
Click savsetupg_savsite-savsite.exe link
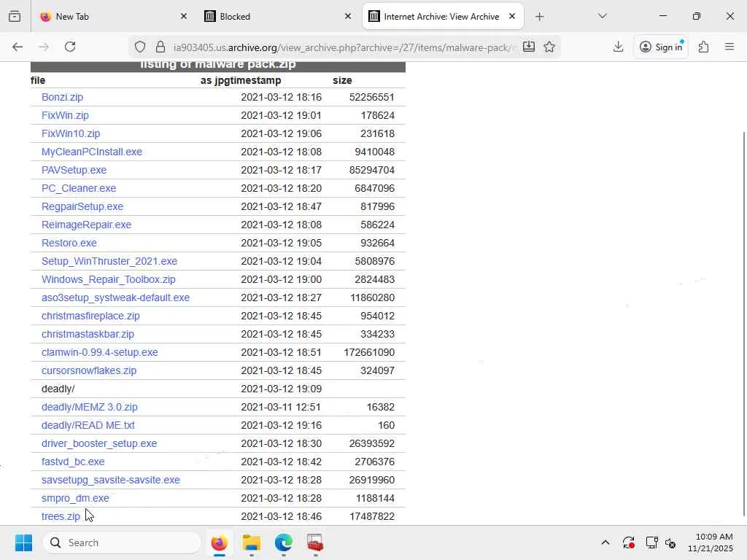point(111,480)
